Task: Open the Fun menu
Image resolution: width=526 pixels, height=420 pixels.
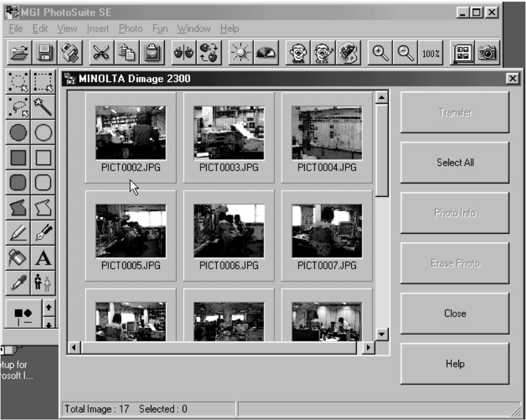Action: tap(160, 28)
